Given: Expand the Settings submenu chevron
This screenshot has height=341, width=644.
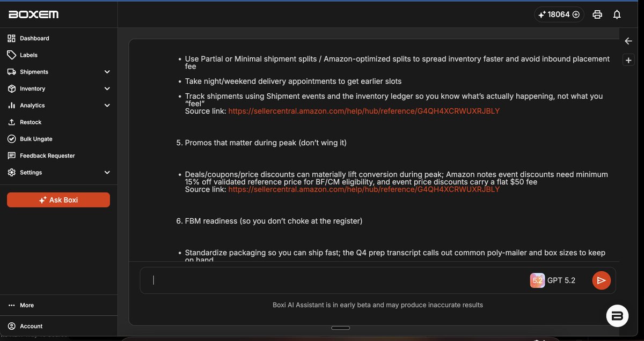Looking at the screenshot, I should [x=107, y=173].
